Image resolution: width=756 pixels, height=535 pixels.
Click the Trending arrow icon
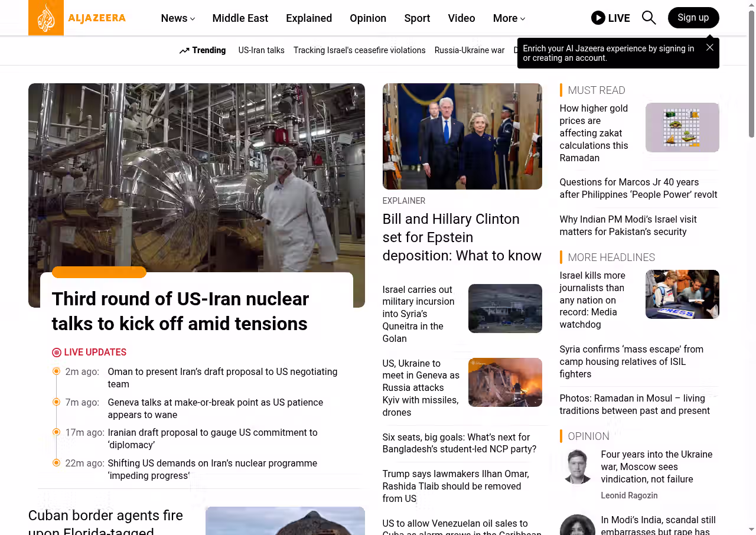point(184,51)
